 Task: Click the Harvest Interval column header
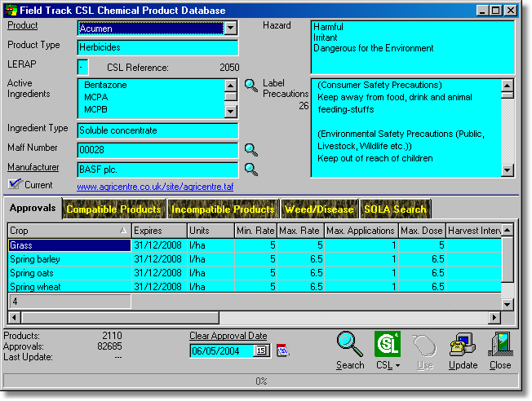pos(473,231)
